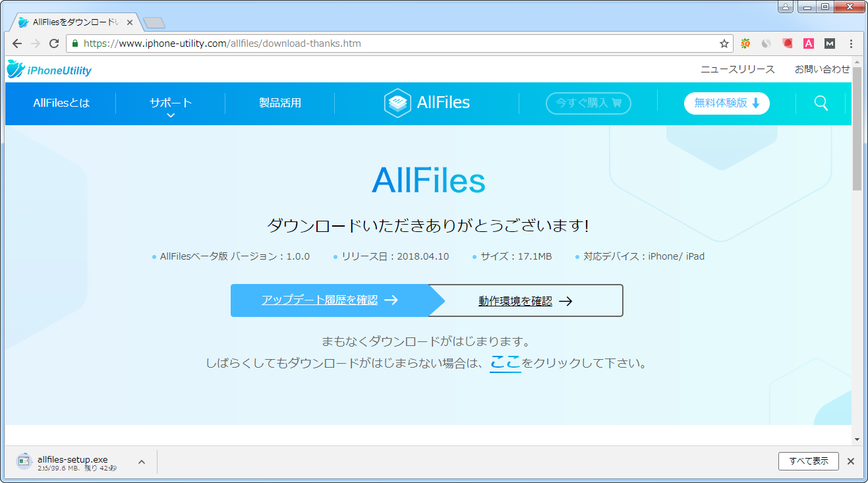Click the page vertical scrollbar thumb
Image resolution: width=868 pixels, height=483 pixels.
(857, 128)
